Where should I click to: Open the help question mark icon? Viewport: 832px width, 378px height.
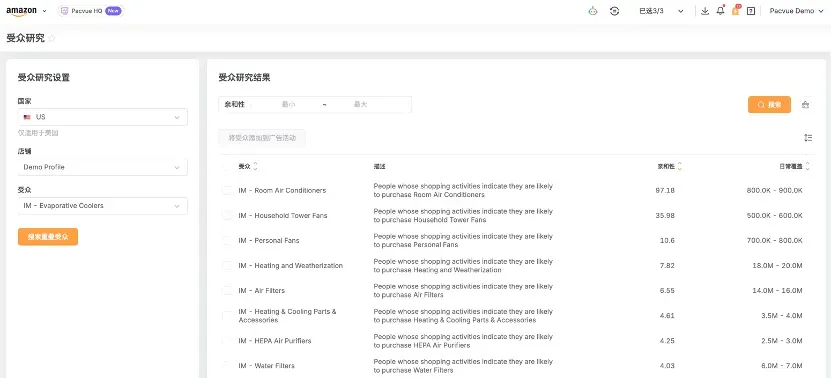pyautogui.click(x=750, y=11)
